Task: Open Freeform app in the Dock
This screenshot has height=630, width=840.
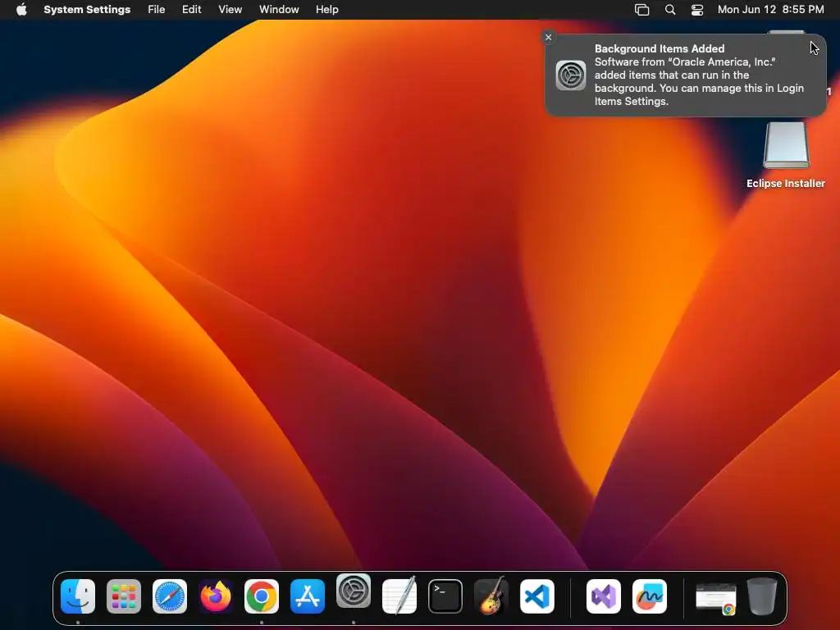Action: [x=650, y=596]
